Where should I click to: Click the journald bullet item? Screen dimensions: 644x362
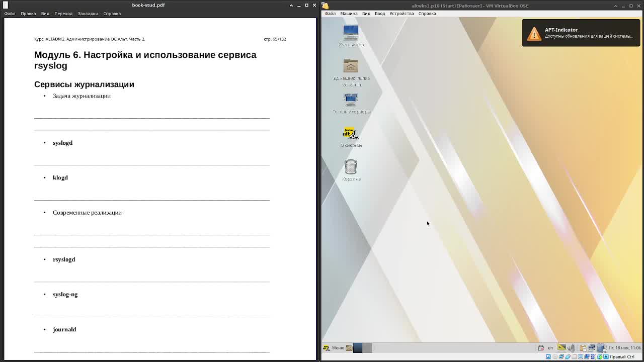coord(64,329)
